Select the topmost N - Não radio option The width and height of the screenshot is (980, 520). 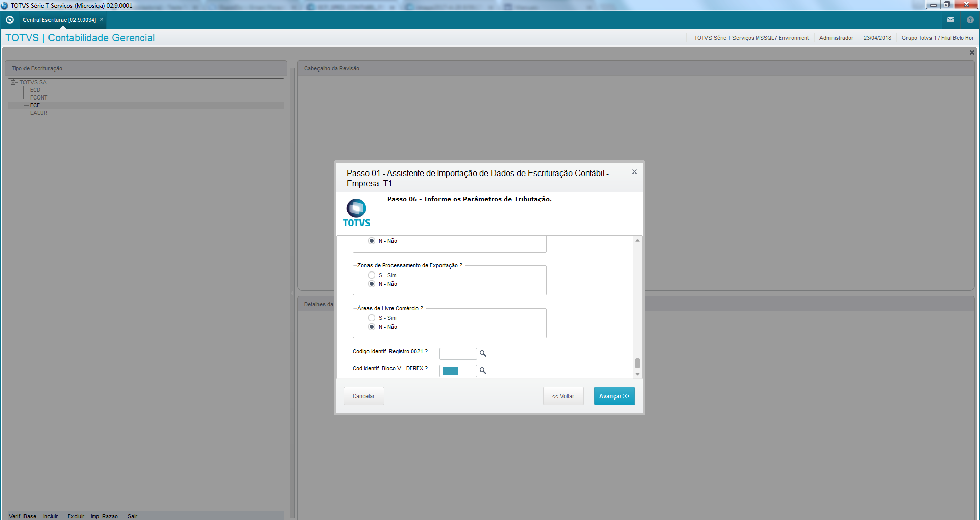click(x=372, y=241)
